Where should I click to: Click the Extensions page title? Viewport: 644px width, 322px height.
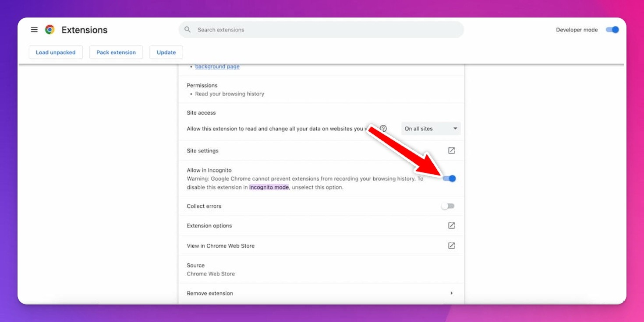85,30
